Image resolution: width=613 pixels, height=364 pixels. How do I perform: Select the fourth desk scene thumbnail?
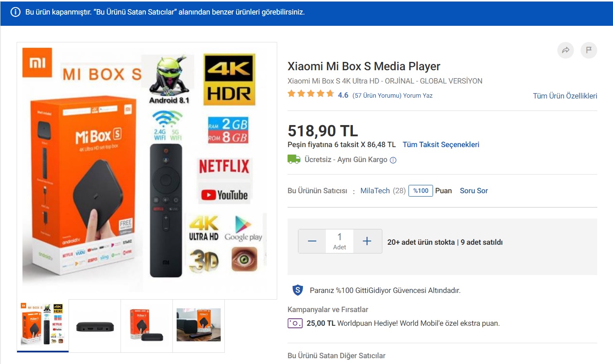pyautogui.click(x=199, y=325)
